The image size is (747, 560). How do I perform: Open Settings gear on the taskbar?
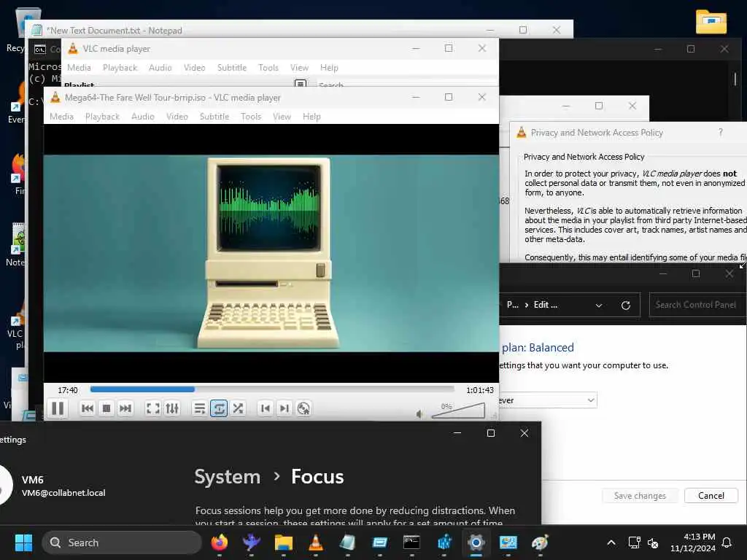pos(476,542)
